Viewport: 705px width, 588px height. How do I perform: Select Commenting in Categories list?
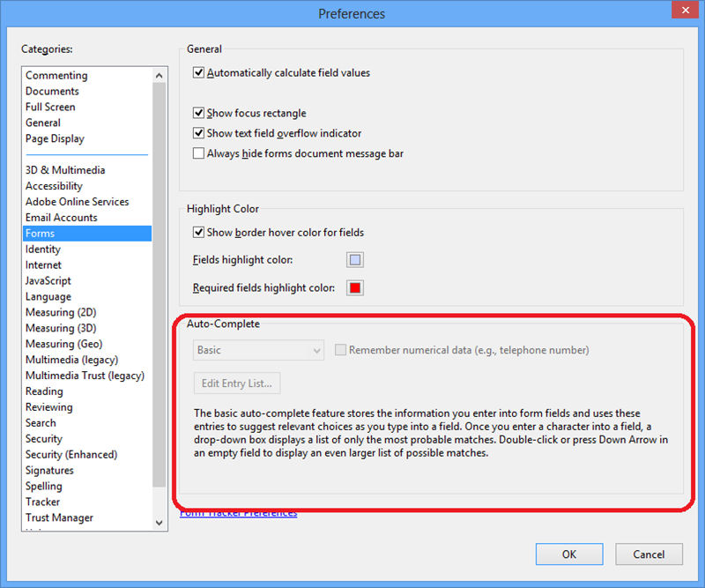coord(56,76)
